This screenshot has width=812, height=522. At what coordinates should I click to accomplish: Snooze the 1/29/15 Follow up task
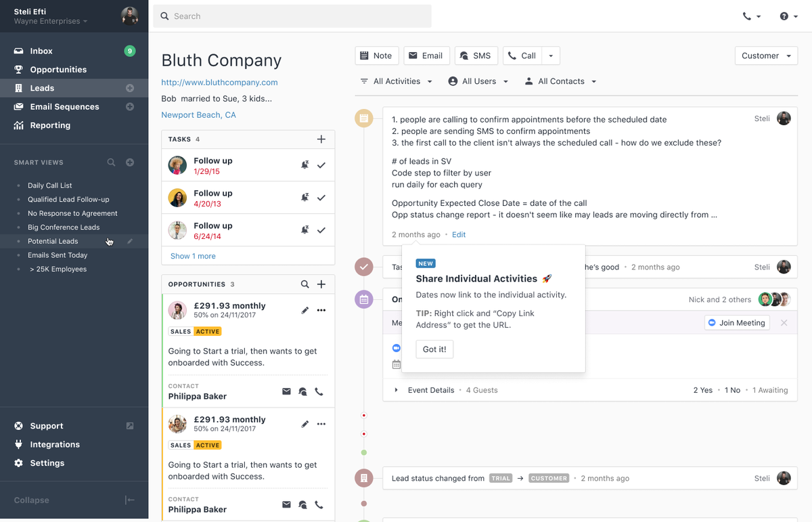pyautogui.click(x=304, y=165)
